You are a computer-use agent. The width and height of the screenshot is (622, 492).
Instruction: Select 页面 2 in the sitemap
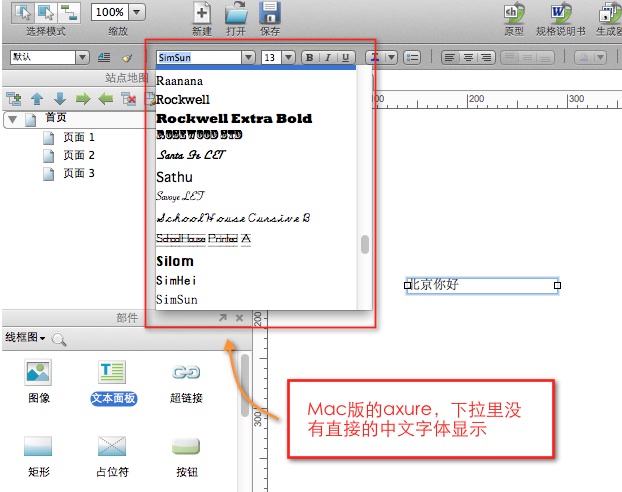pyautogui.click(x=79, y=155)
